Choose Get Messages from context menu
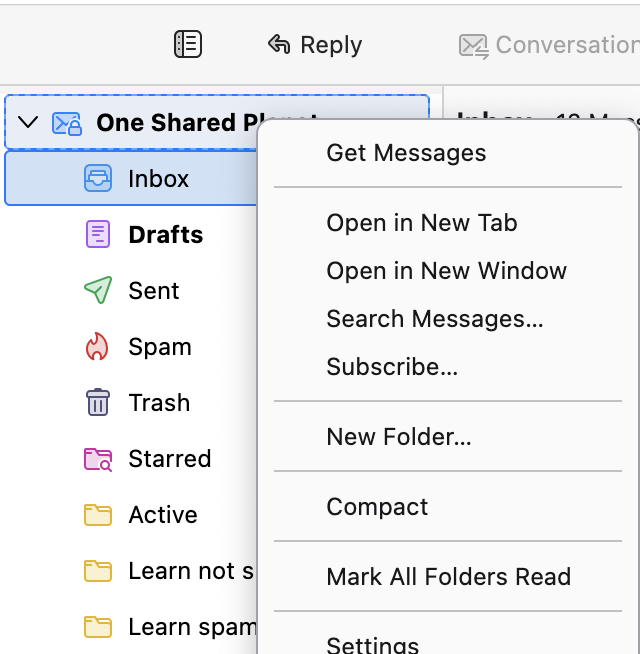This screenshot has height=654, width=640. (406, 153)
